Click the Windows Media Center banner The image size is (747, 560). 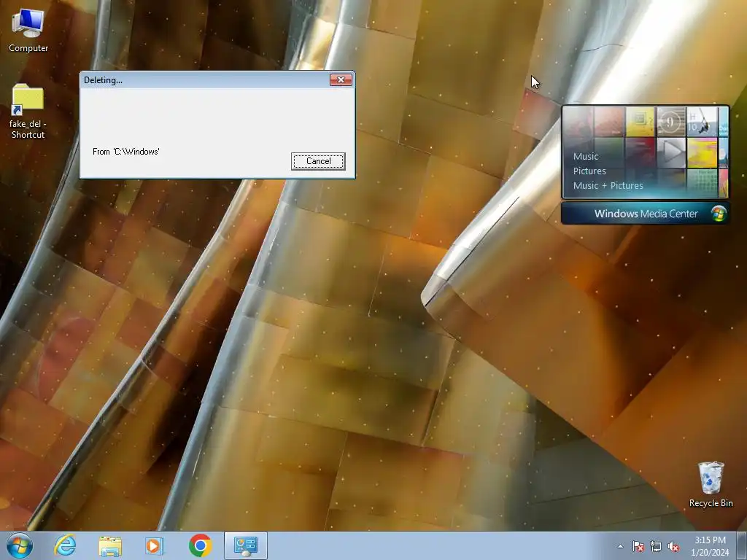tap(646, 214)
